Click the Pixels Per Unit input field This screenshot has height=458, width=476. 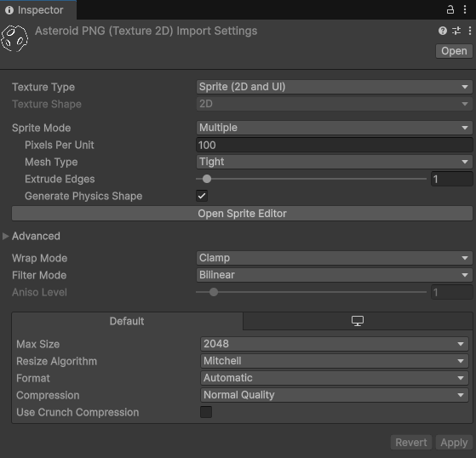click(335, 145)
